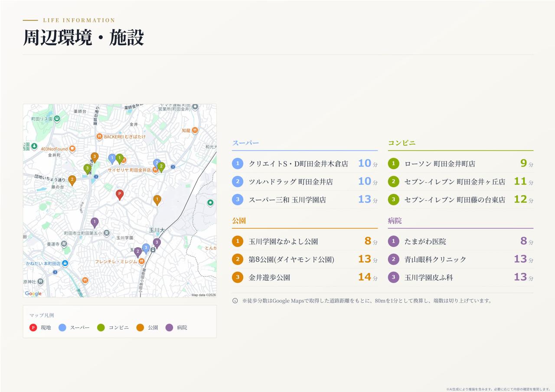The height and width of the screenshot is (392, 555).
Task: Click the BACKEREI むぎばたけ restaurant icon
Action: [x=99, y=137]
